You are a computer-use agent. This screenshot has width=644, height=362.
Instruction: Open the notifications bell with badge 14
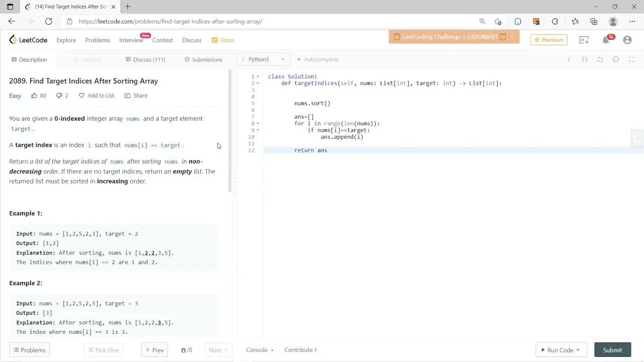[606, 40]
